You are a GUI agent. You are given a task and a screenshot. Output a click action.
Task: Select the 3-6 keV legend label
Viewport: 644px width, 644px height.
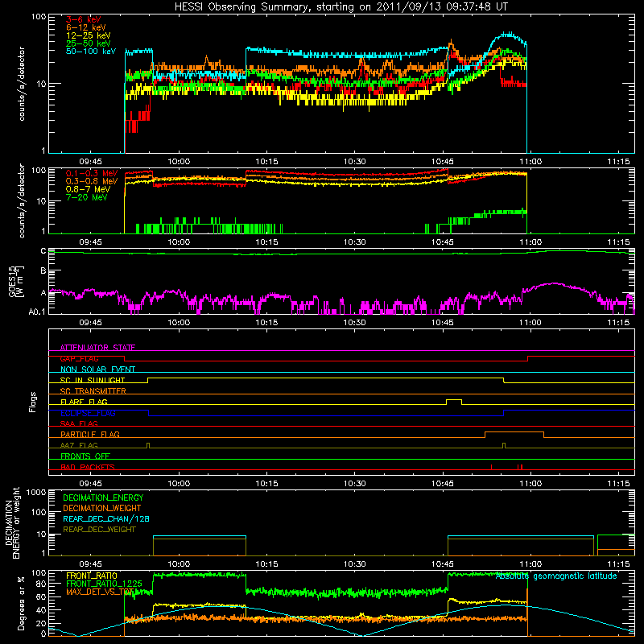84,19
